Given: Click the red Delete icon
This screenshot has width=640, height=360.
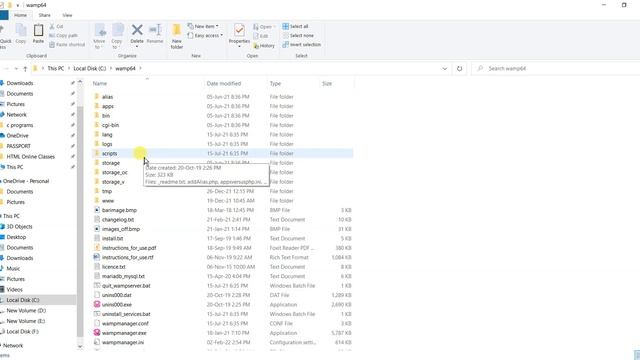Looking at the screenshot, I should (137, 30).
